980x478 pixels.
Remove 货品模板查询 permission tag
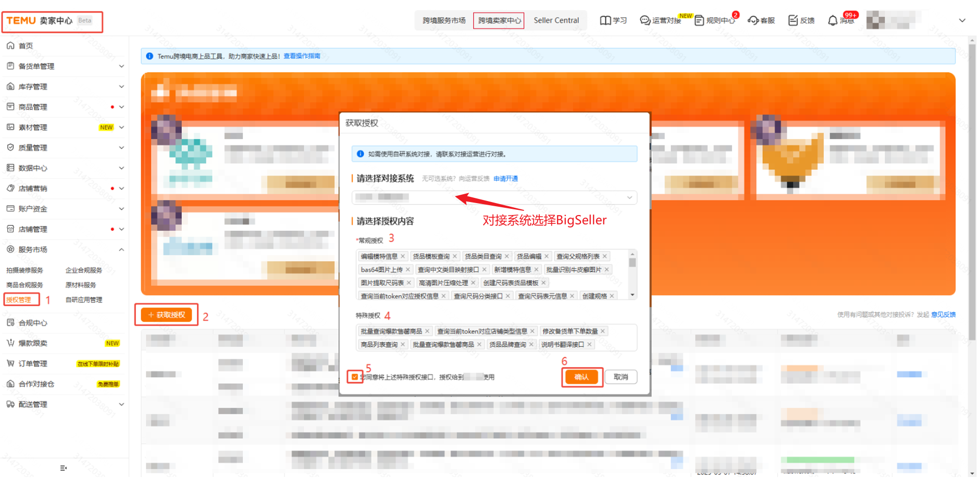455,256
